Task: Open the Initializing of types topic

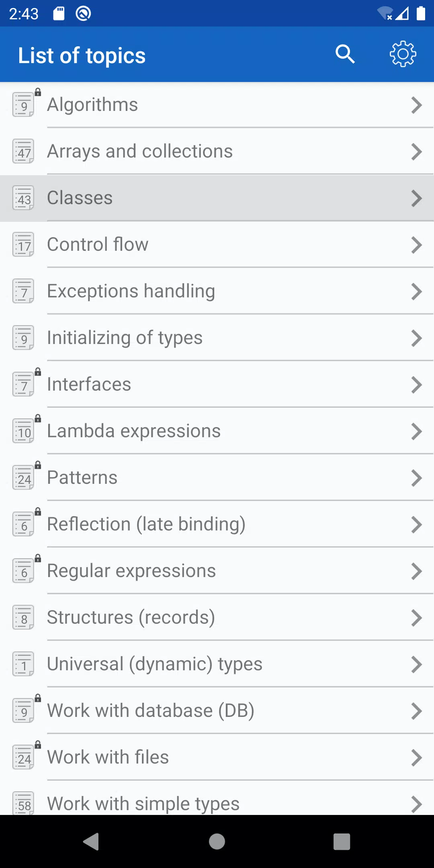Action: pos(217,338)
